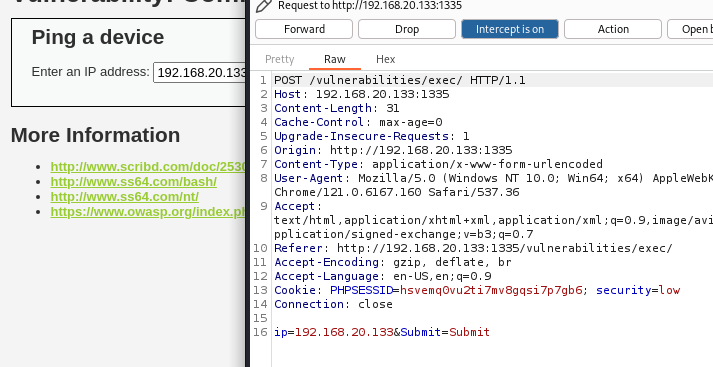Click the Submit=Submit body parameter

445,332
